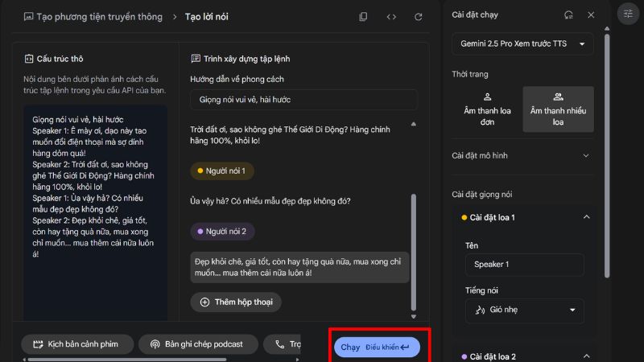644x362 pixels.
Task: Click the plus icon in Thêm hộp thoại
Action: pos(204,302)
